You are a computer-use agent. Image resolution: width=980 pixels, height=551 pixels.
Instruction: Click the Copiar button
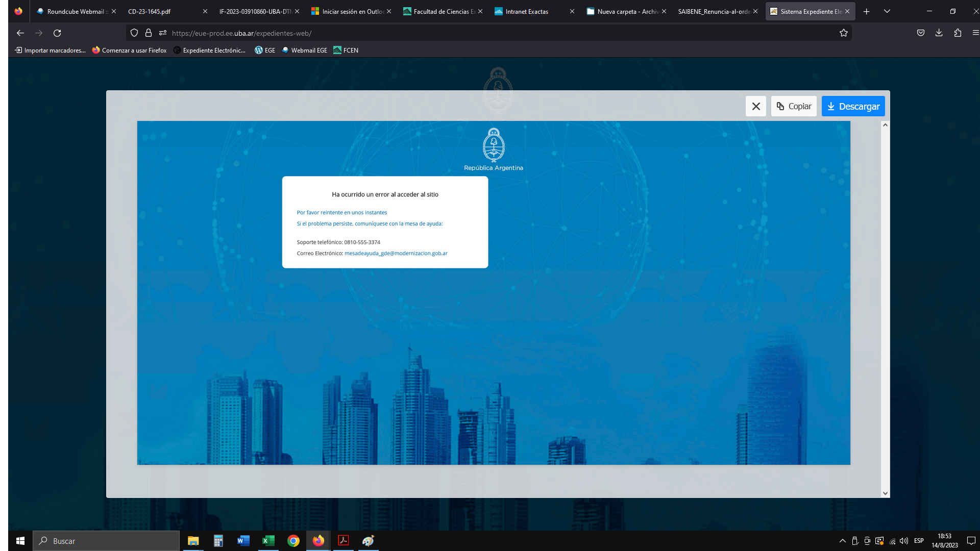(x=794, y=106)
